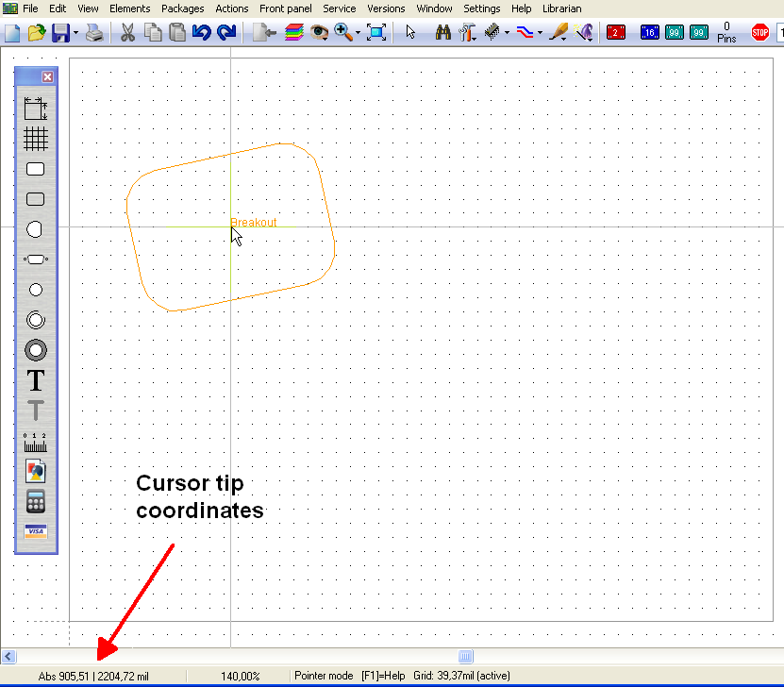784x687 pixels.
Task: Select the pointer arrow mode tool
Action: [x=410, y=33]
